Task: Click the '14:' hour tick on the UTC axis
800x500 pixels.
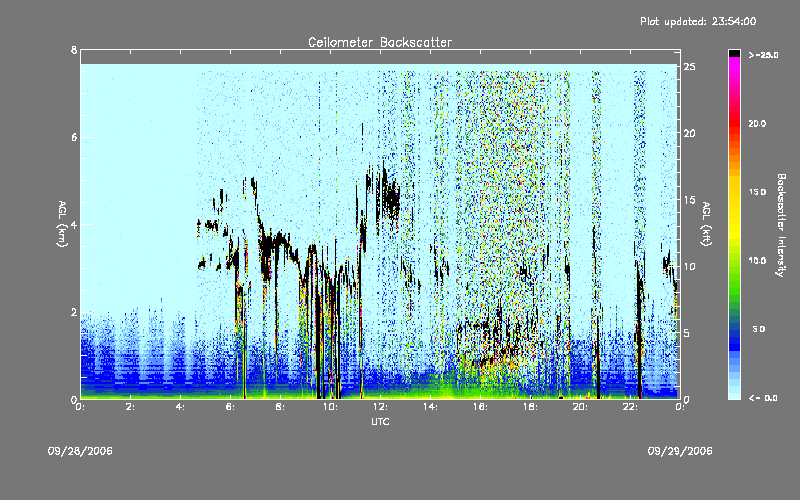Action: coord(430,407)
